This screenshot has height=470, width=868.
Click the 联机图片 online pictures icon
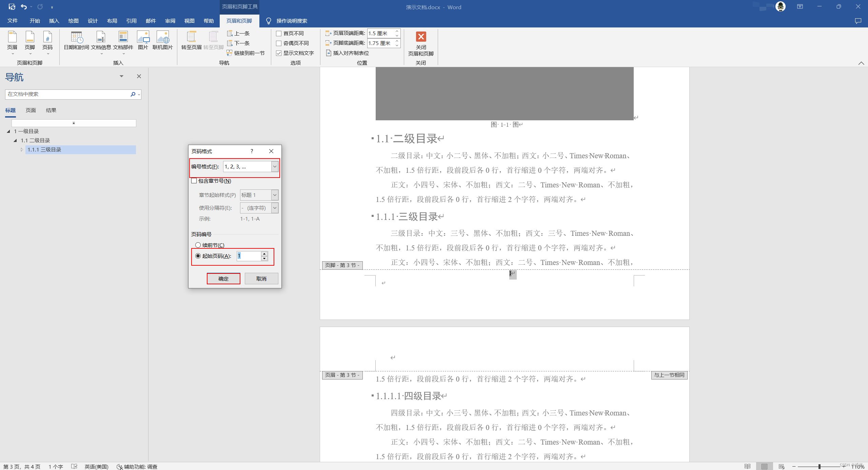pyautogui.click(x=163, y=37)
